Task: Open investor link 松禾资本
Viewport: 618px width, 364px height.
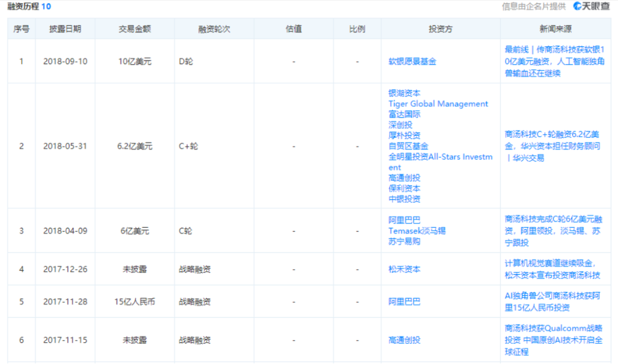Action: (x=405, y=270)
